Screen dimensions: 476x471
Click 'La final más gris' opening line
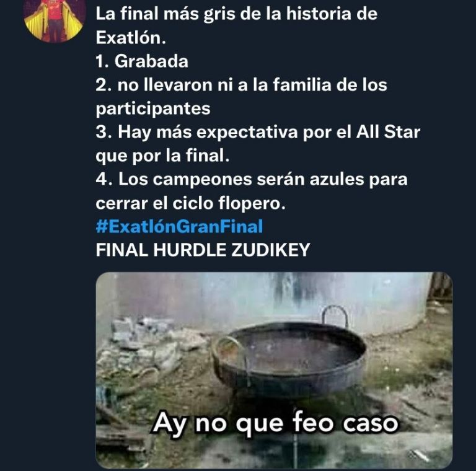pyautogui.click(x=237, y=14)
